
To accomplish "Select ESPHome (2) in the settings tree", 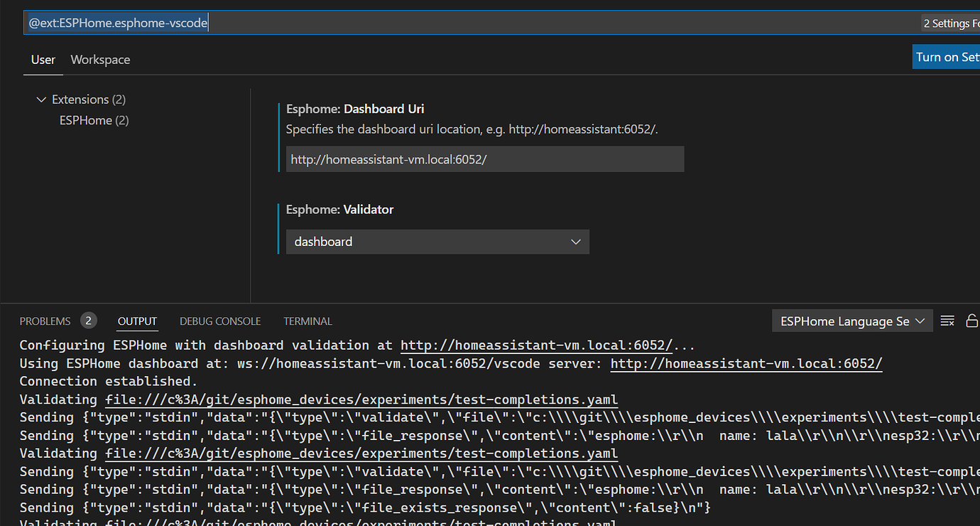I will 94,120.
